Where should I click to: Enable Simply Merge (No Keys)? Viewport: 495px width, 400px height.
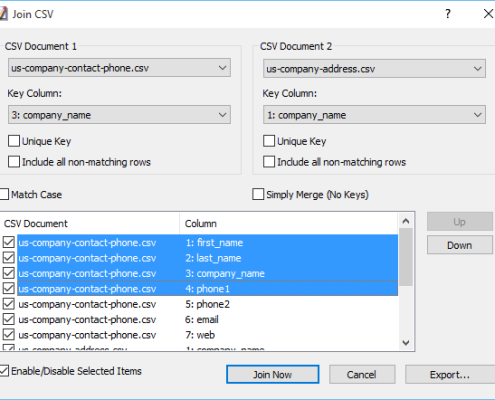[x=258, y=194]
